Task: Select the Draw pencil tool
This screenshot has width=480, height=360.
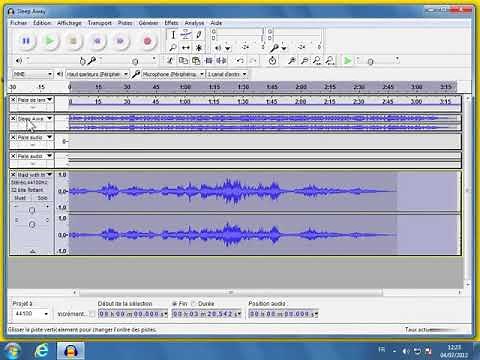Action: point(199,35)
